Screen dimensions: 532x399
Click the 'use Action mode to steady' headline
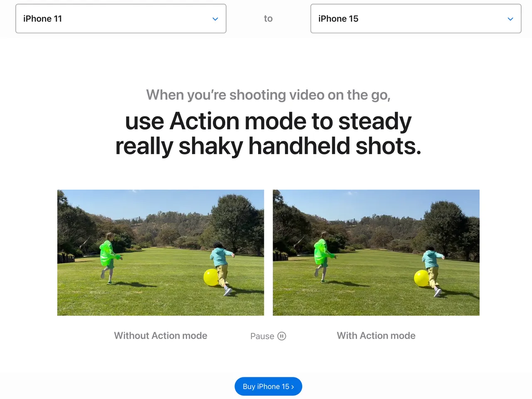pos(268,121)
